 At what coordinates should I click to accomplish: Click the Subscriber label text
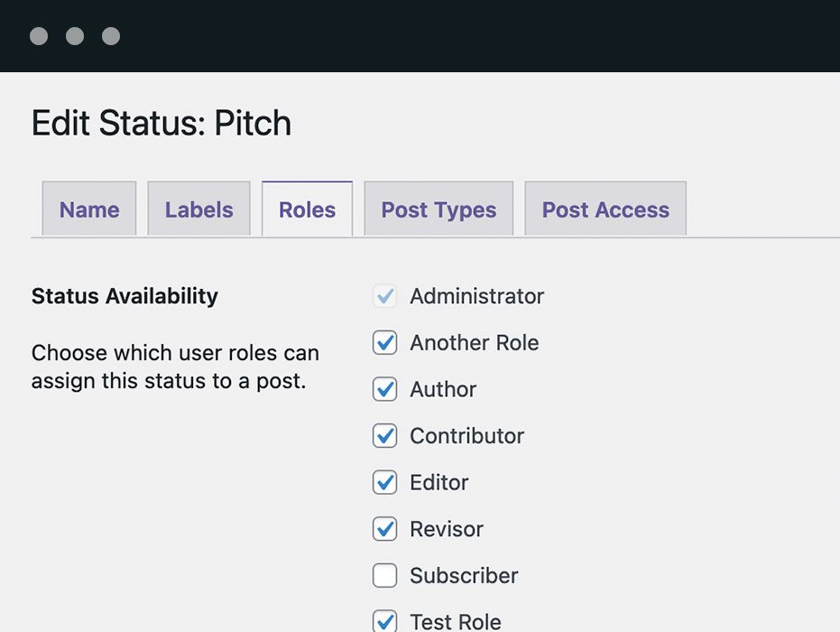(464, 575)
